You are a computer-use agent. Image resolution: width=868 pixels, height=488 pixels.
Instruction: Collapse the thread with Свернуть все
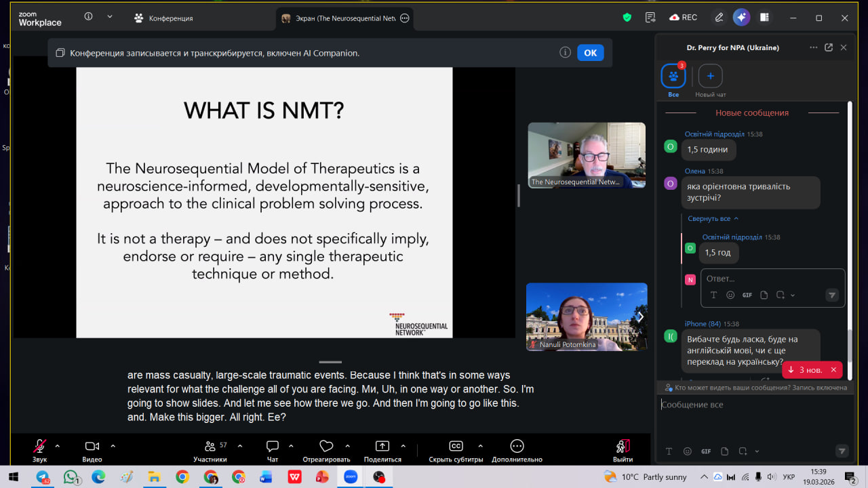(713, 219)
